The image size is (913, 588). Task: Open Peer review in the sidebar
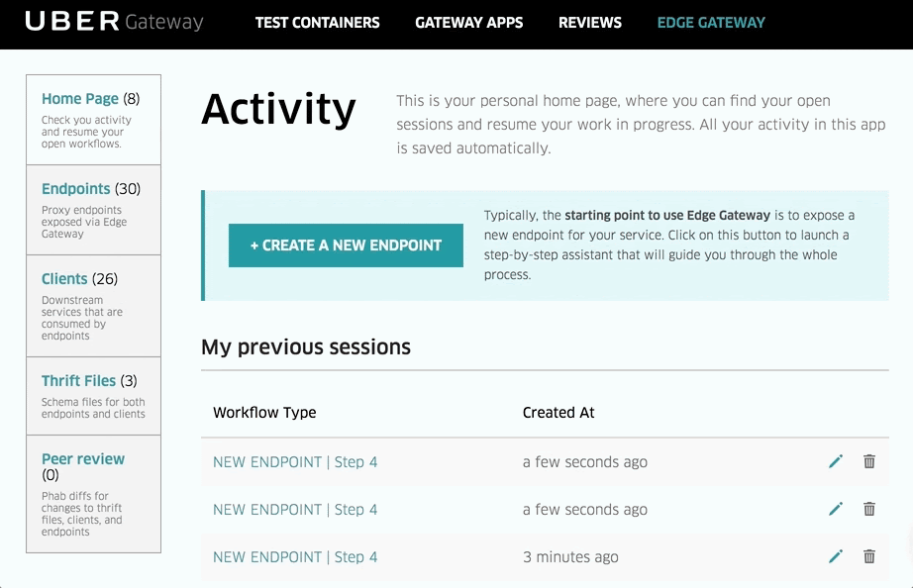pos(83,458)
